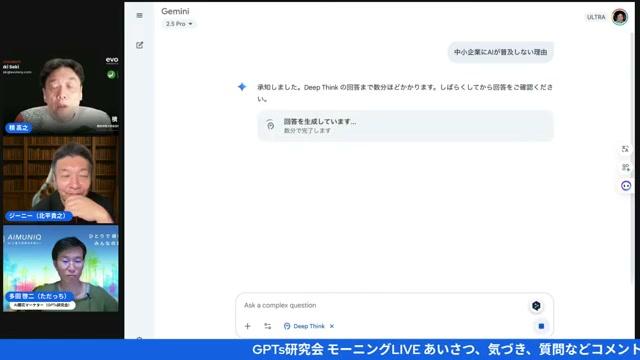Open the Gemini hamburger main menu

click(140, 16)
